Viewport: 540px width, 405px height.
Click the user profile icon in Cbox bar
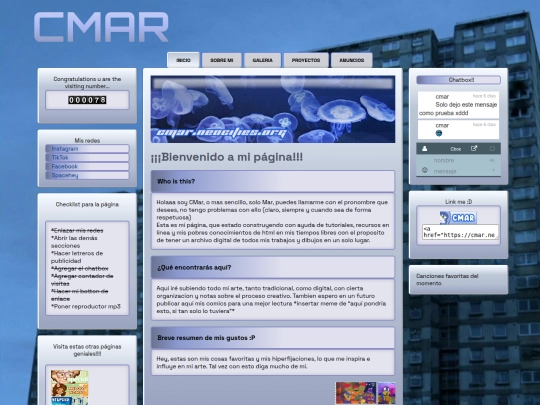click(x=425, y=148)
